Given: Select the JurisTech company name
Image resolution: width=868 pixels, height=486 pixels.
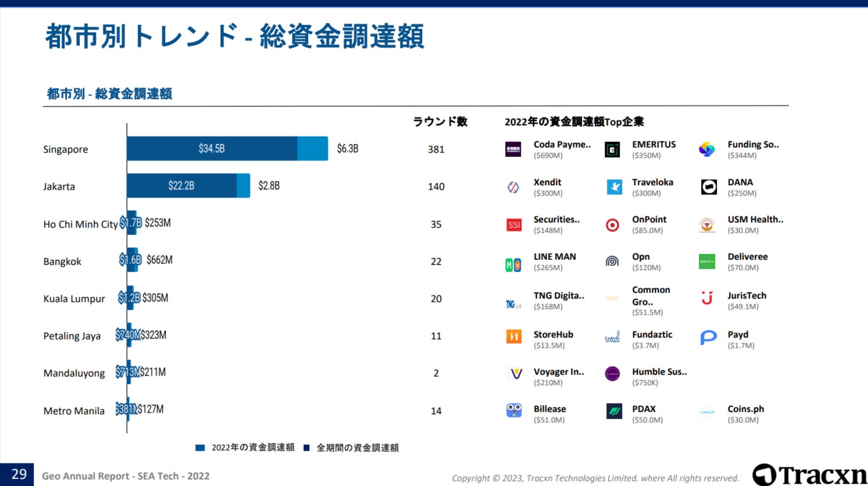Looking at the screenshot, I should [747, 295].
